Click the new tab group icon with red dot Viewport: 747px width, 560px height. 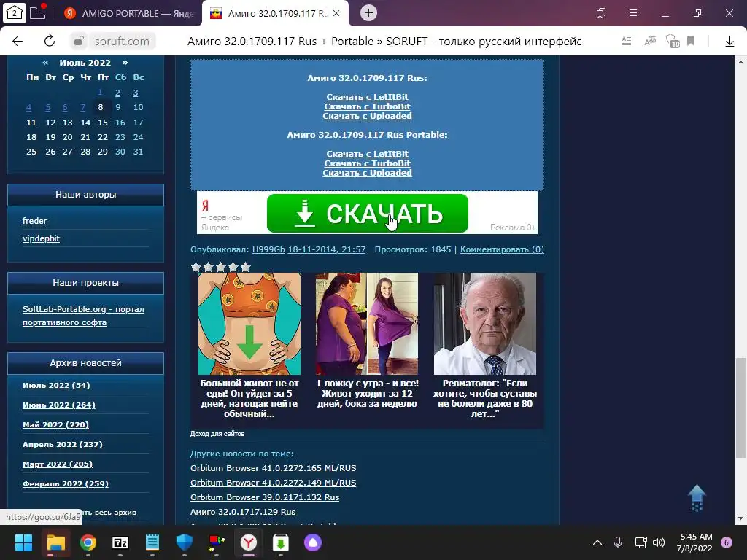point(38,12)
